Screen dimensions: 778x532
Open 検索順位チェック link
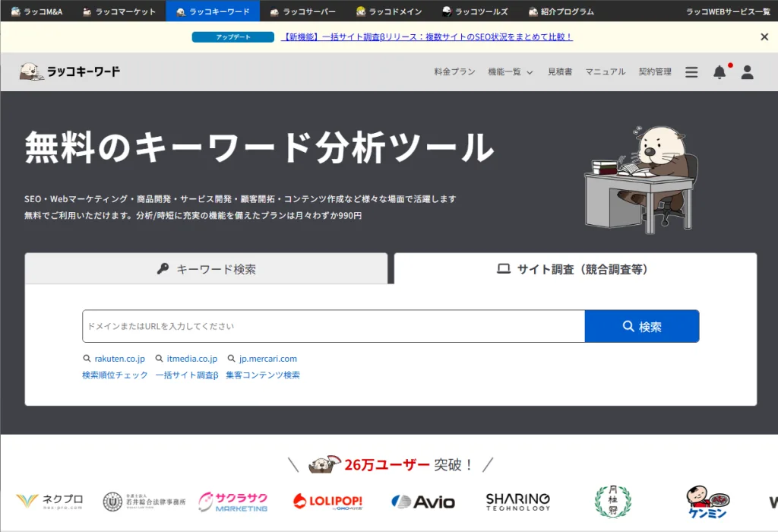tap(115, 375)
